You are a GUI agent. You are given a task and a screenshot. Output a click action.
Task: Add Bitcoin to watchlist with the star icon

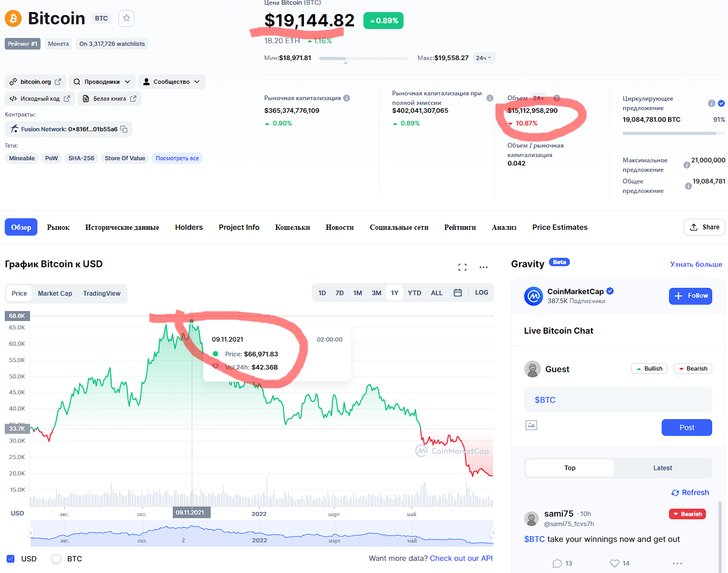click(x=126, y=18)
